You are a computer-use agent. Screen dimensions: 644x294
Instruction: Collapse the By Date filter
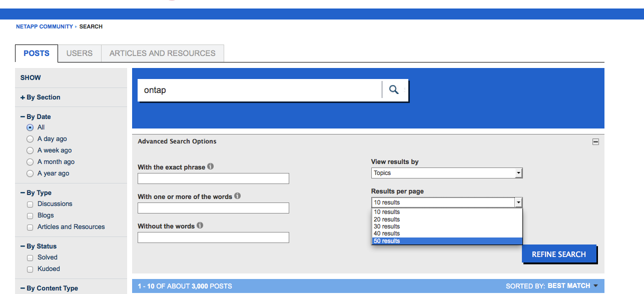tap(36, 116)
